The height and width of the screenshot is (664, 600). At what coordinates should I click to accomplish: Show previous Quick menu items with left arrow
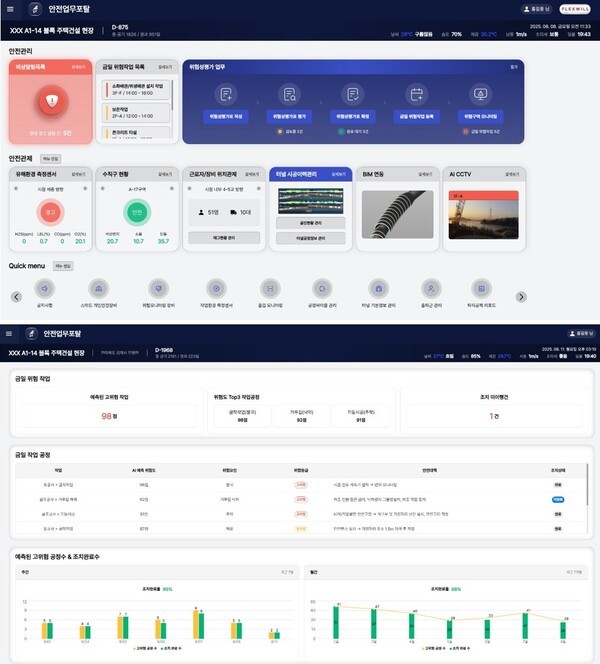17,297
